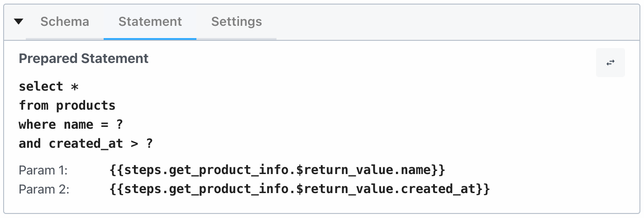
Task: Select the Statement tab
Action: [x=150, y=22]
